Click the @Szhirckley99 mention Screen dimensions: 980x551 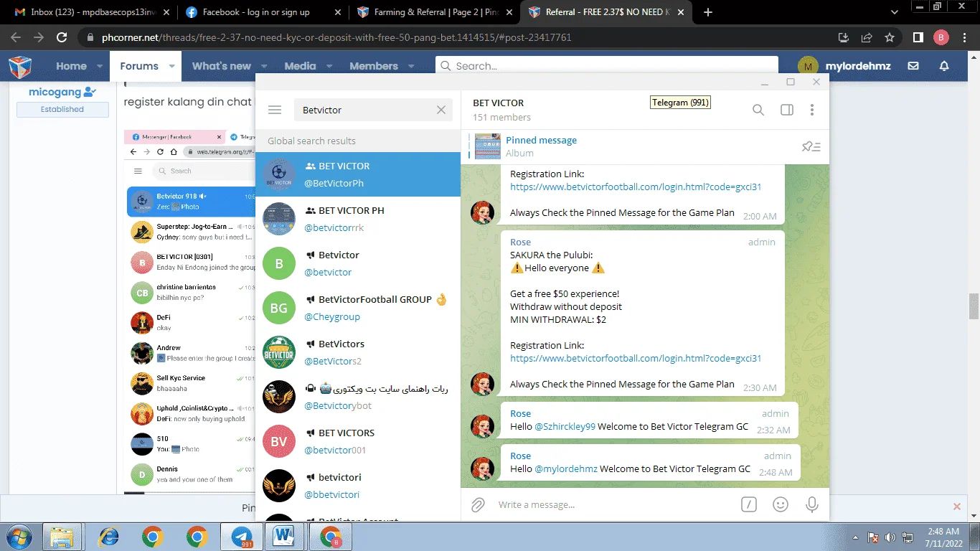[x=565, y=426]
